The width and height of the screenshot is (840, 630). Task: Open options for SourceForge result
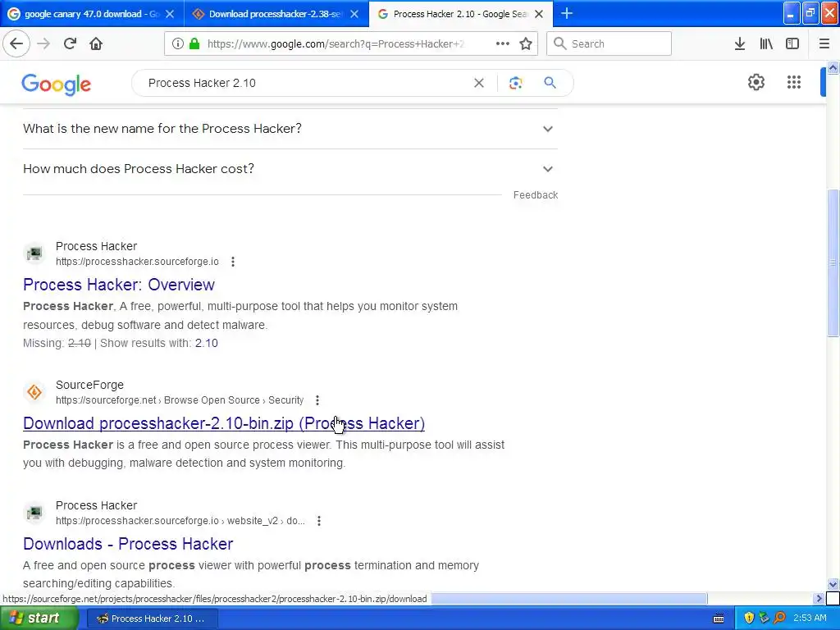pos(317,400)
